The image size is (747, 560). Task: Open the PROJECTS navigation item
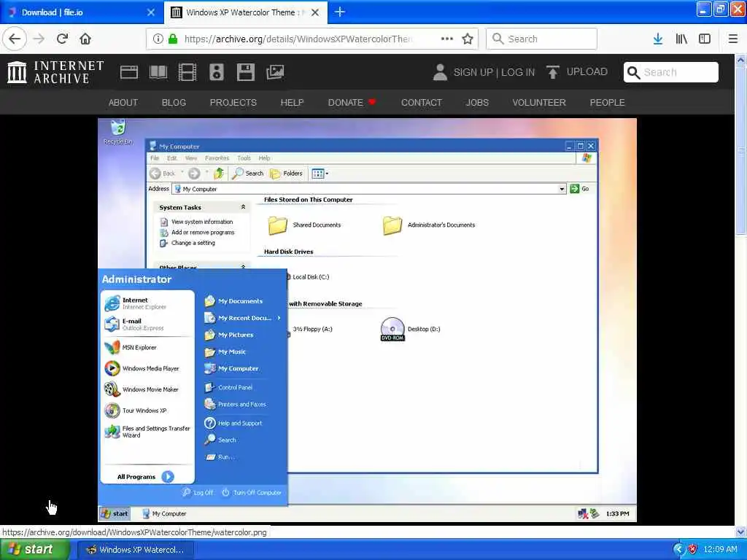(x=233, y=102)
